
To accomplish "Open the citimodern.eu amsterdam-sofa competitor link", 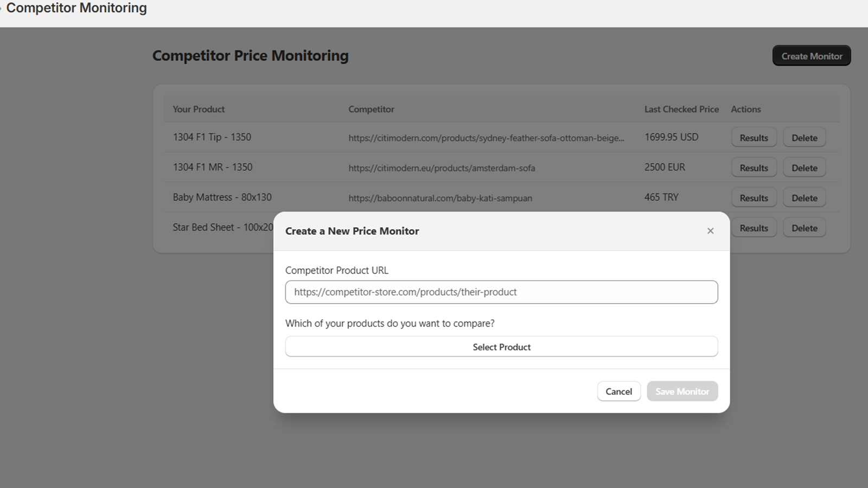I will [x=441, y=168].
